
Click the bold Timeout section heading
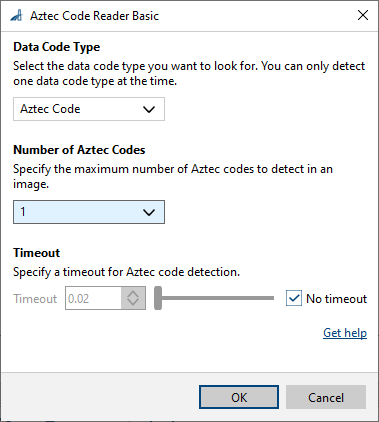pos(37,253)
